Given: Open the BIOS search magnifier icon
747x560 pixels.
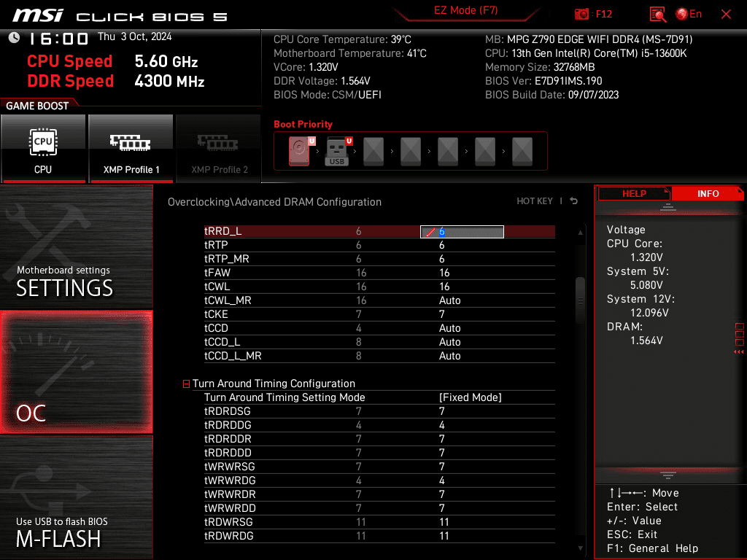Looking at the screenshot, I should 658,15.
